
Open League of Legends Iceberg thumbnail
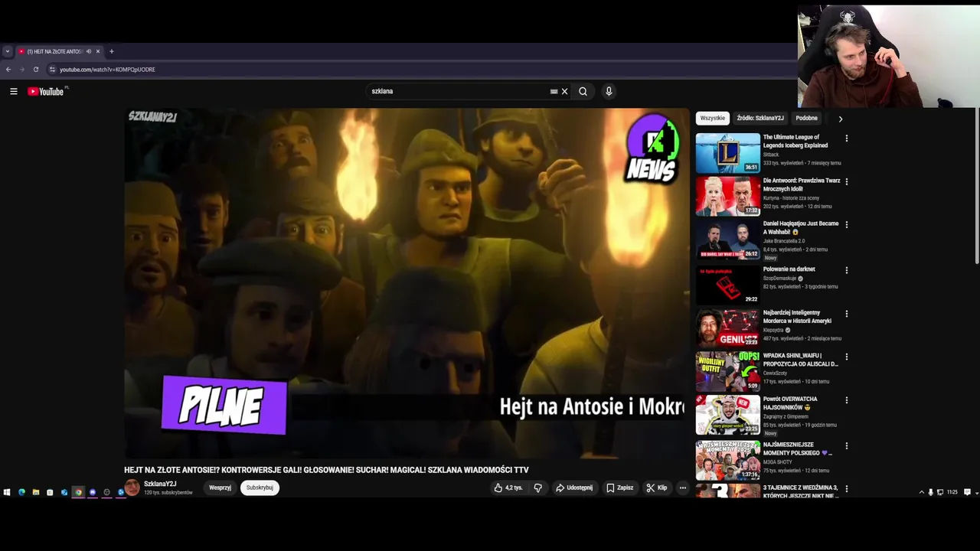pos(727,153)
